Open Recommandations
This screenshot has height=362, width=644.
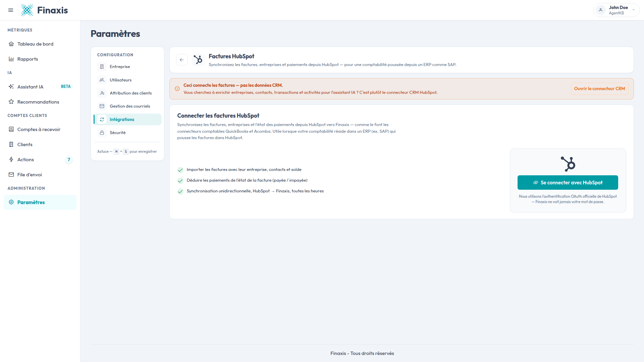tap(40, 102)
